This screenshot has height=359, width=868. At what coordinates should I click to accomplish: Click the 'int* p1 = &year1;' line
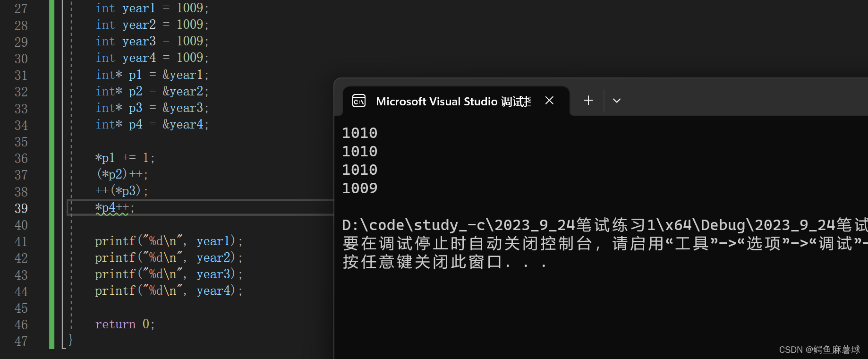152,75
